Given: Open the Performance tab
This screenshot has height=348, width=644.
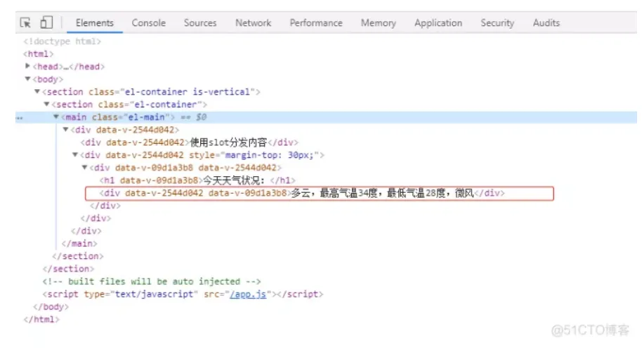Looking at the screenshot, I should click(316, 23).
